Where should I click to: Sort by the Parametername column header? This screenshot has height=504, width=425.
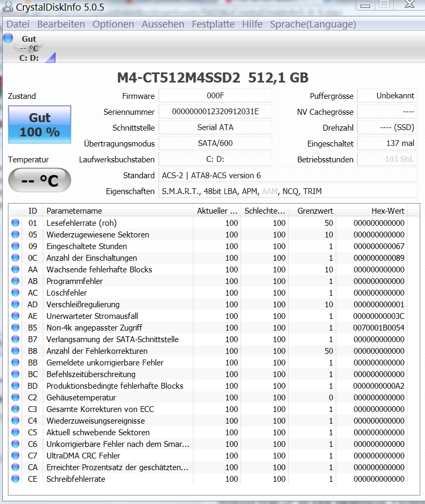click(118, 211)
